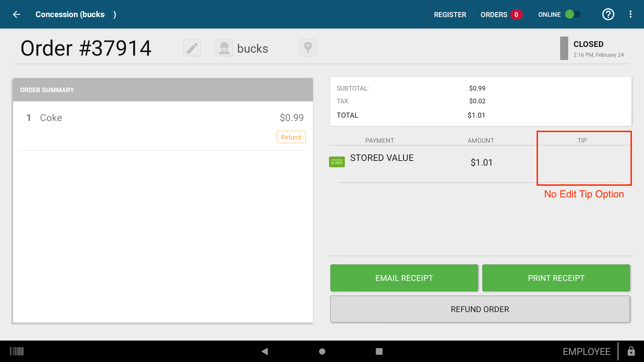Open the REGISTER tab
The image size is (644, 362).
(x=450, y=14)
